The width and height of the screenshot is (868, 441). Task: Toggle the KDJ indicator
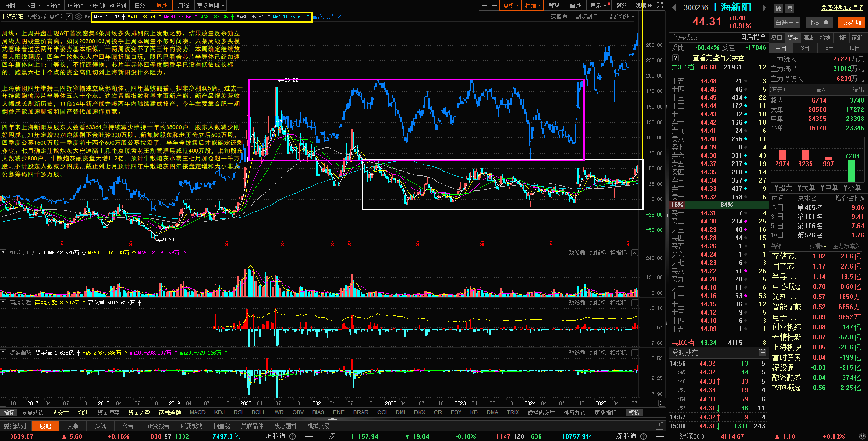219,412
